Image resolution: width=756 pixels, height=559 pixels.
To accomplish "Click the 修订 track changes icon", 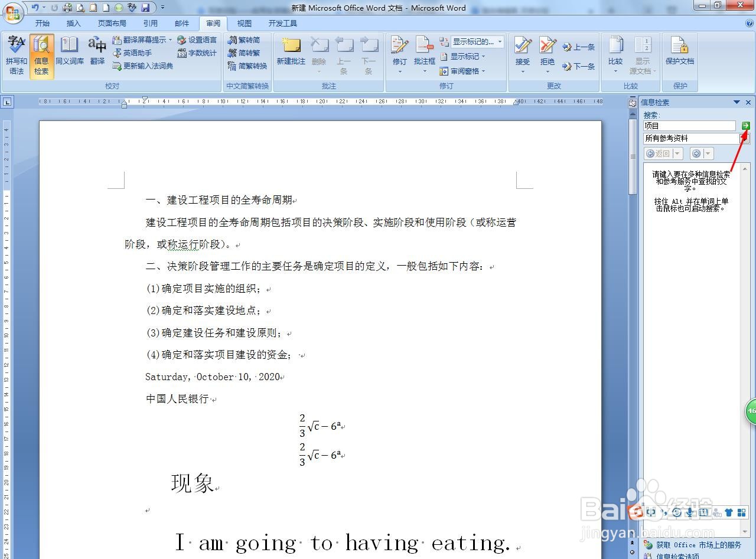I will 400,46.
